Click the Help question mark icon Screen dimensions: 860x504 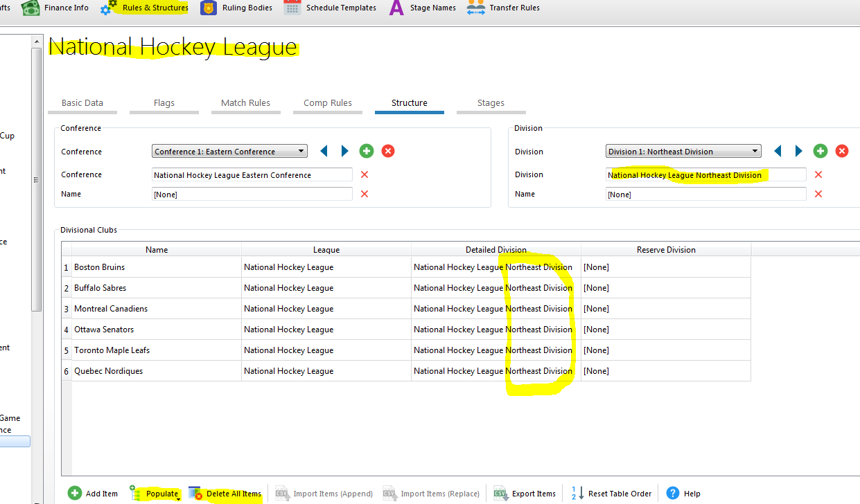point(672,493)
